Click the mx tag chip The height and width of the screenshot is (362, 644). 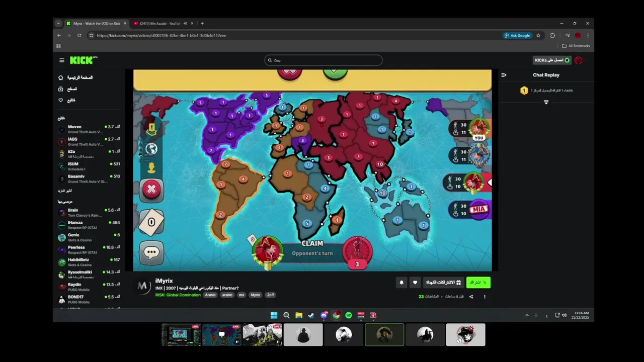[x=242, y=295]
